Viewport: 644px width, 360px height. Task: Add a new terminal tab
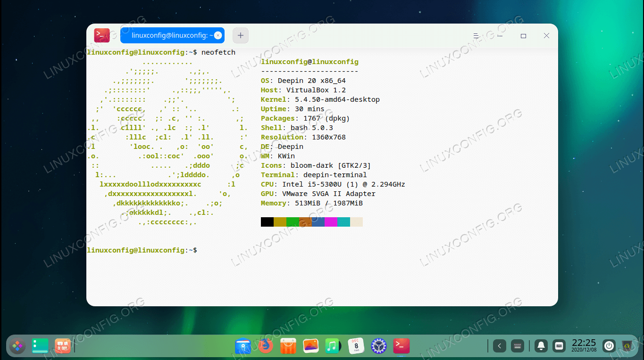(241, 35)
